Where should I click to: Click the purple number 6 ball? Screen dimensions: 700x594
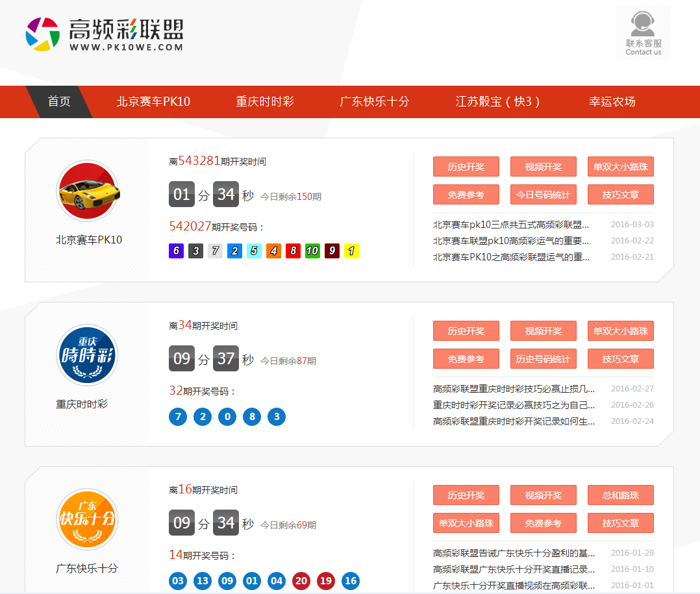pyautogui.click(x=177, y=251)
